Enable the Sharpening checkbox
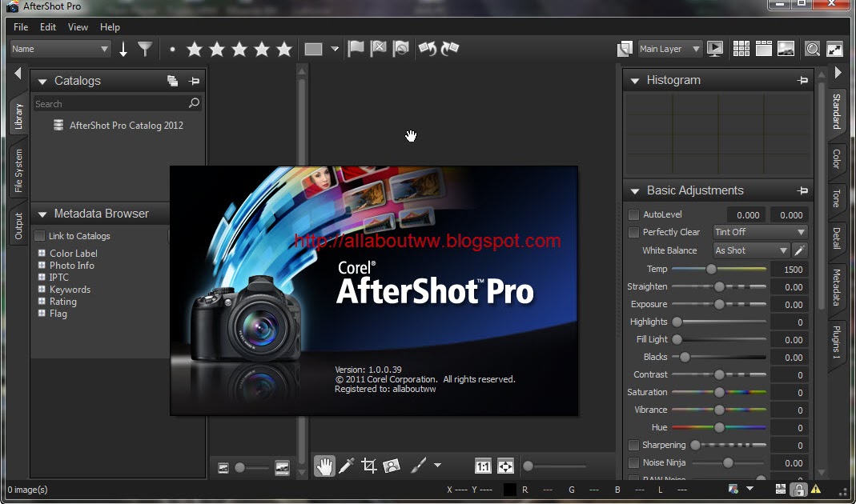The image size is (856, 504). [x=633, y=445]
